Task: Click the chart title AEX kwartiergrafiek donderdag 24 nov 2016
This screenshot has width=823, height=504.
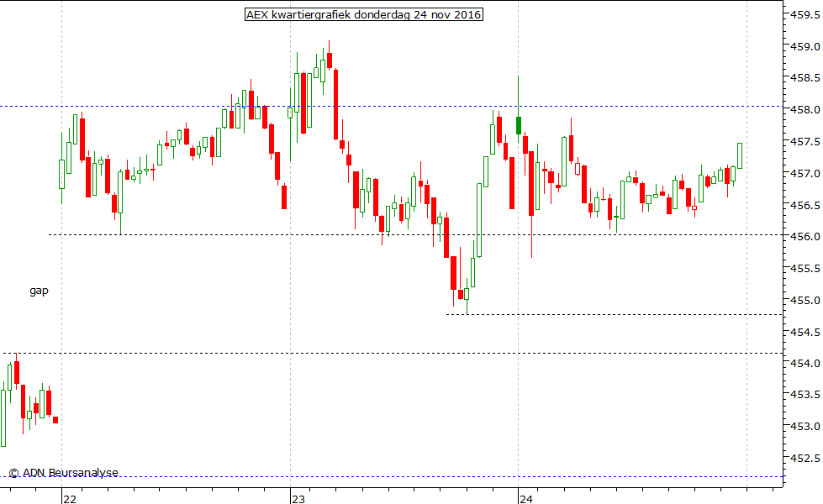Action: tap(364, 14)
